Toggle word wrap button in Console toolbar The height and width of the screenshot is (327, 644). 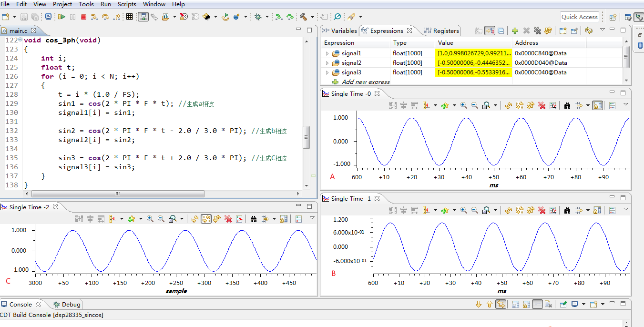[x=538, y=304]
